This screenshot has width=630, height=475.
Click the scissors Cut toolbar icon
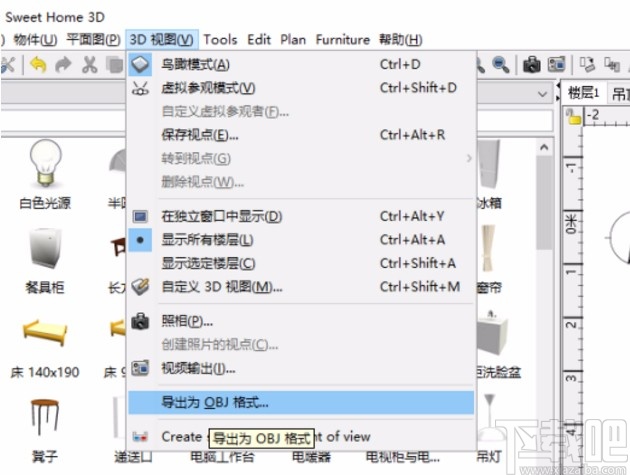pyautogui.click(x=90, y=65)
